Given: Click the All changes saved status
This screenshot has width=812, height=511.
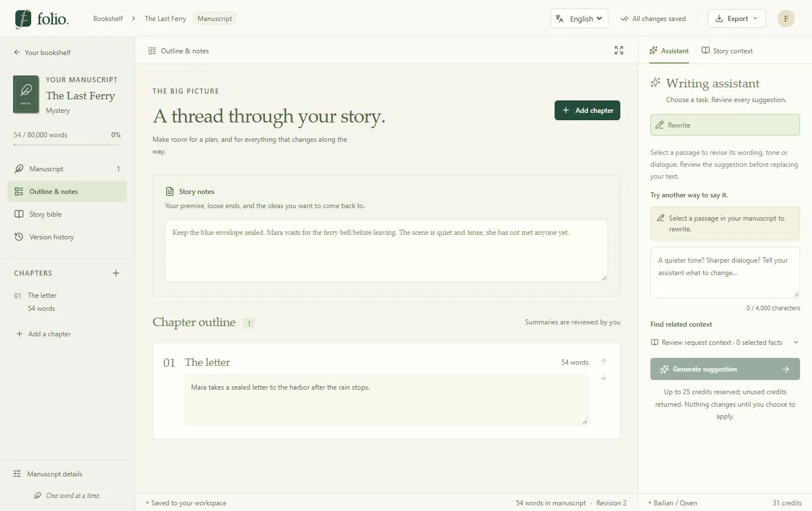Looking at the screenshot, I should [653, 19].
